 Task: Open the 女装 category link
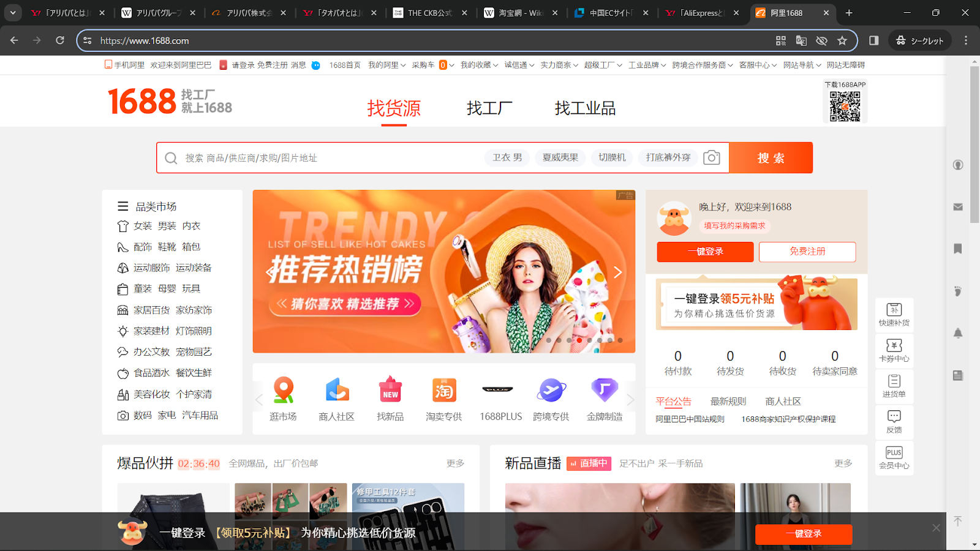click(143, 226)
